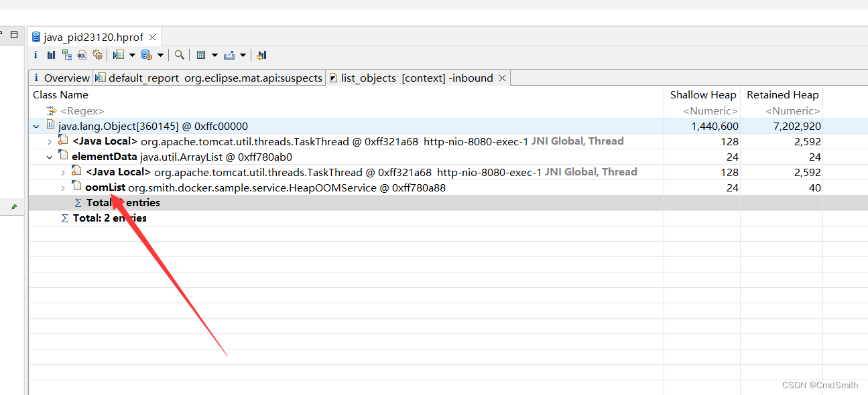Open the Export dropdown arrow
868x395 pixels.
(243, 55)
